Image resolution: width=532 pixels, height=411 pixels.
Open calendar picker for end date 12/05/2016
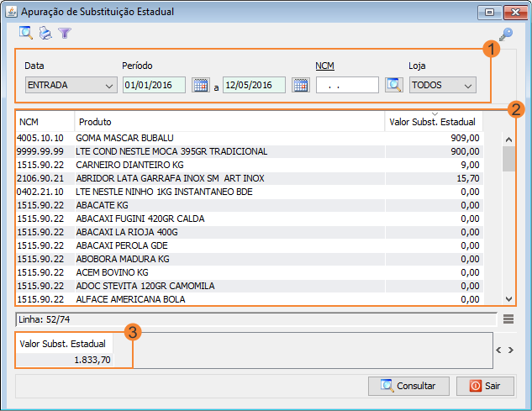pyautogui.click(x=301, y=85)
